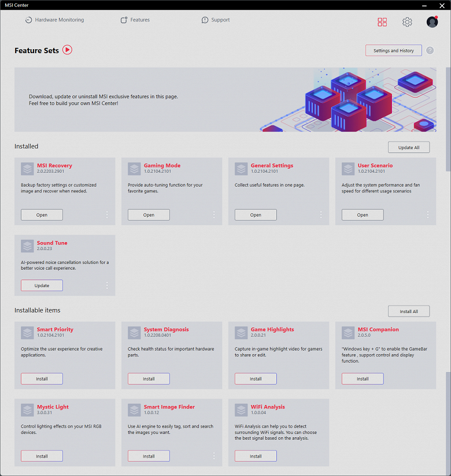The height and width of the screenshot is (476, 451).
Task: Switch to the Features tab
Action: 135,20
